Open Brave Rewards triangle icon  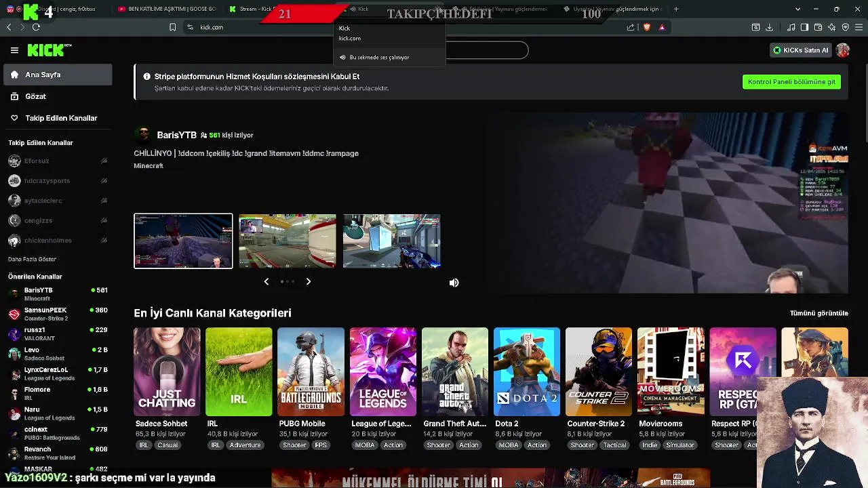point(662,27)
